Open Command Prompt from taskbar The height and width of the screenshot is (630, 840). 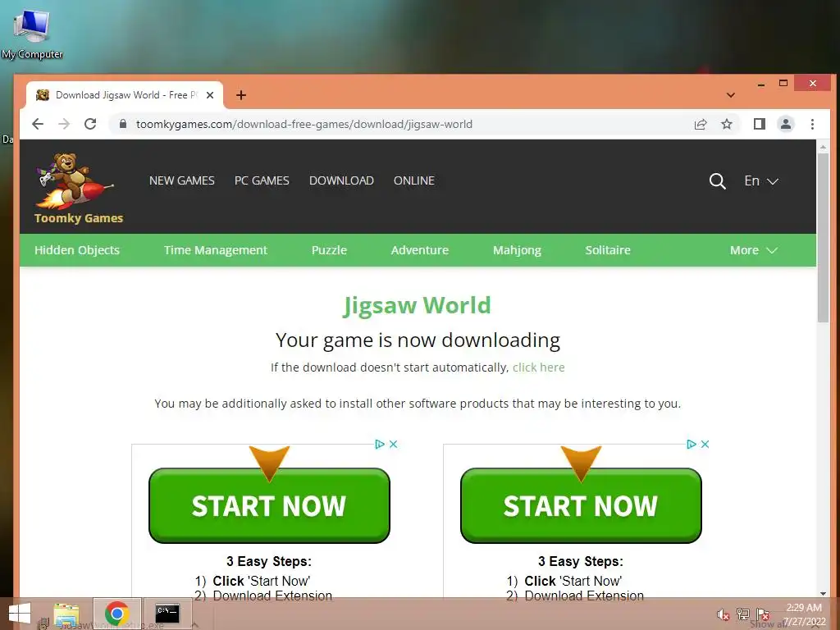pos(167,614)
